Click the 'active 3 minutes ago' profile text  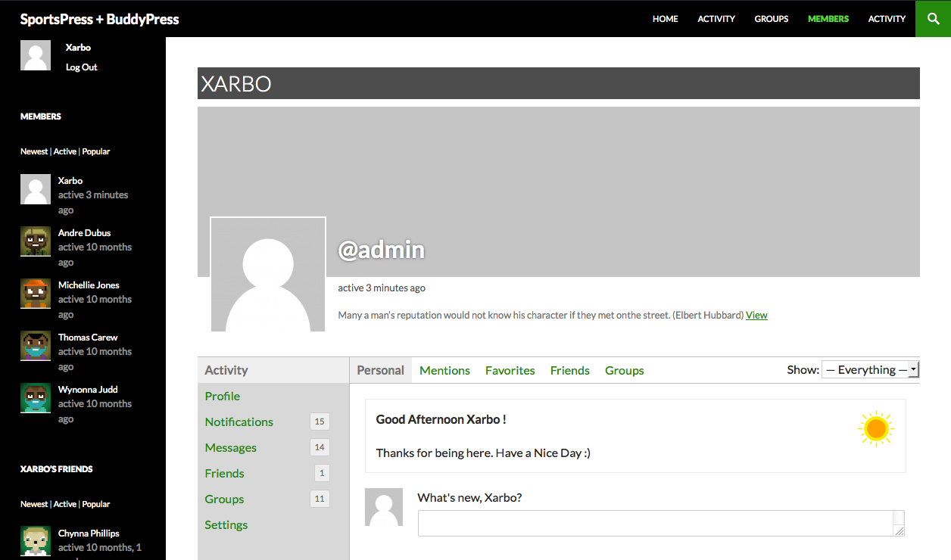[382, 288]
